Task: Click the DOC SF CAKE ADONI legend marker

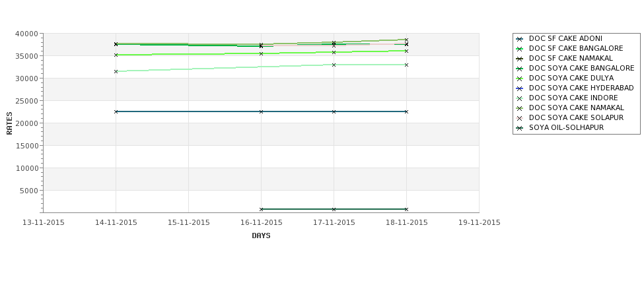Action: click(520, 39)
